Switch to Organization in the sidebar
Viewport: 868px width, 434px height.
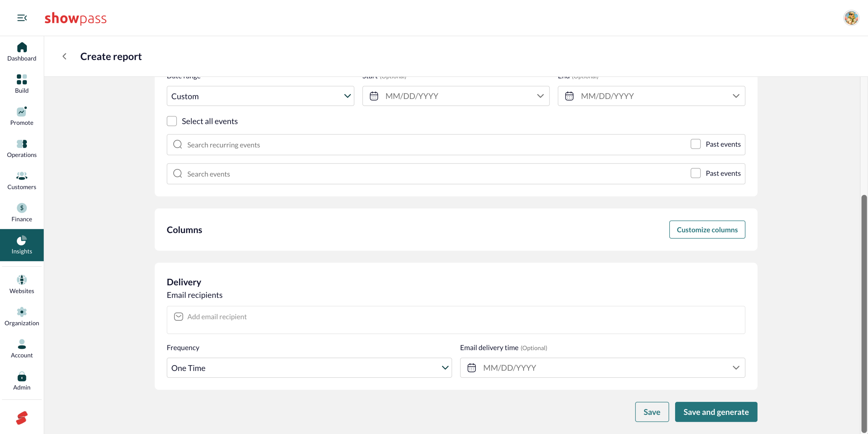tap(22, 316)
